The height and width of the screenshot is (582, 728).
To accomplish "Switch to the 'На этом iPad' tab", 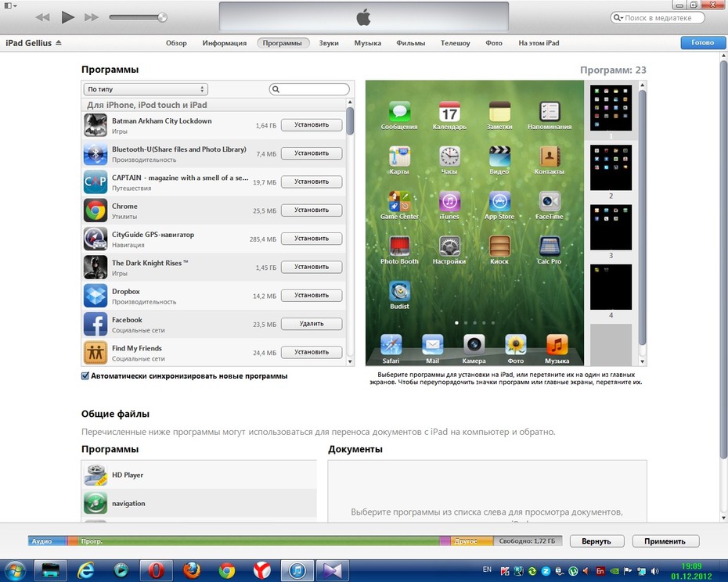I will (539, 43).
